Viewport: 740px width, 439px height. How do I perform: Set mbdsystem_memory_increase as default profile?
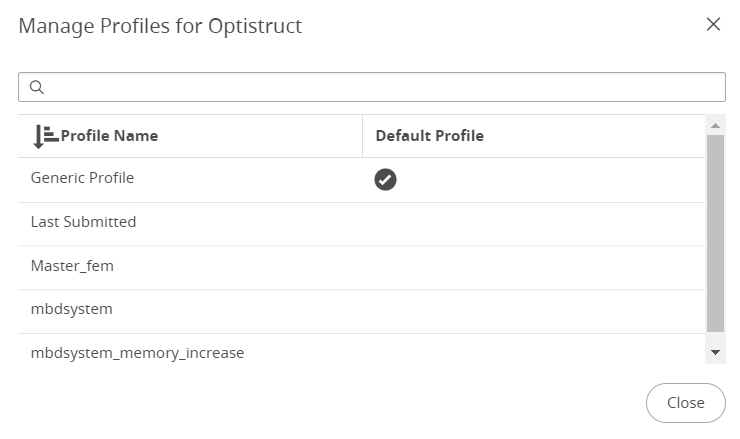(385, 353)
